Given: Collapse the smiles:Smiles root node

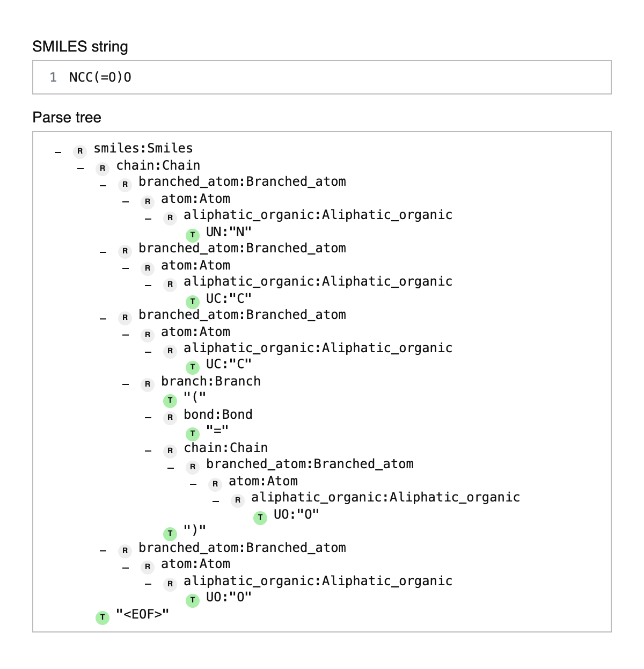Looking at the screenshot, I should coord(58,152).
